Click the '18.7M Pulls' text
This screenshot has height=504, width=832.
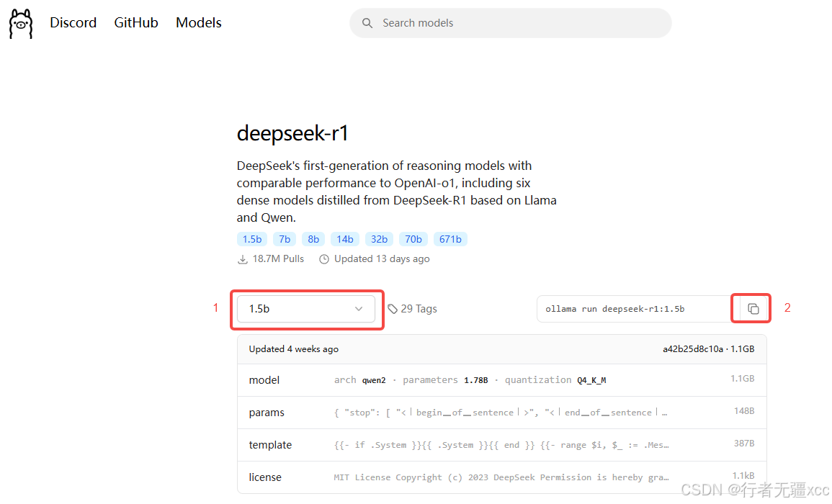pyautogui.click(x=278, y=259)
